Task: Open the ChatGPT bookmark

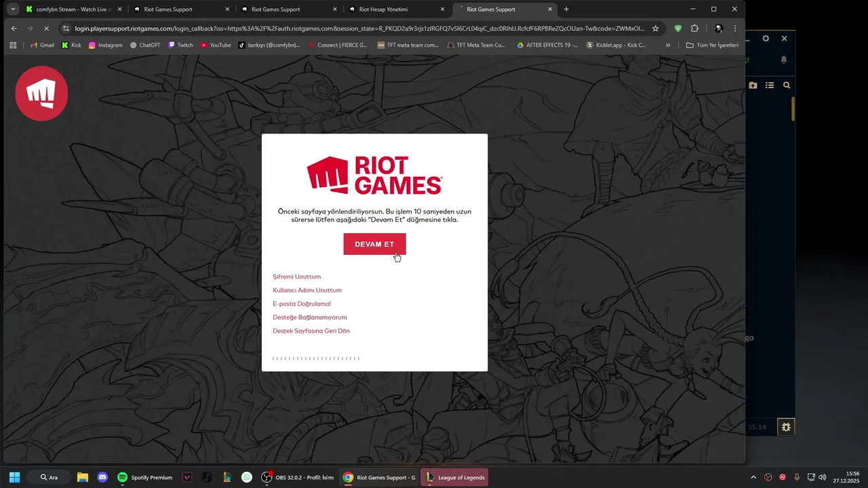Action: pos(145,45)
